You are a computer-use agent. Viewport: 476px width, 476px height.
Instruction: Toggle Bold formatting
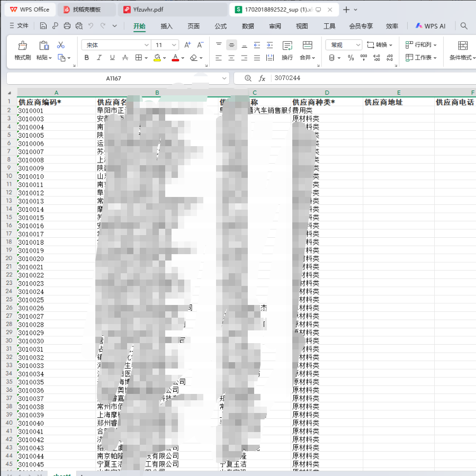point(86,57)
